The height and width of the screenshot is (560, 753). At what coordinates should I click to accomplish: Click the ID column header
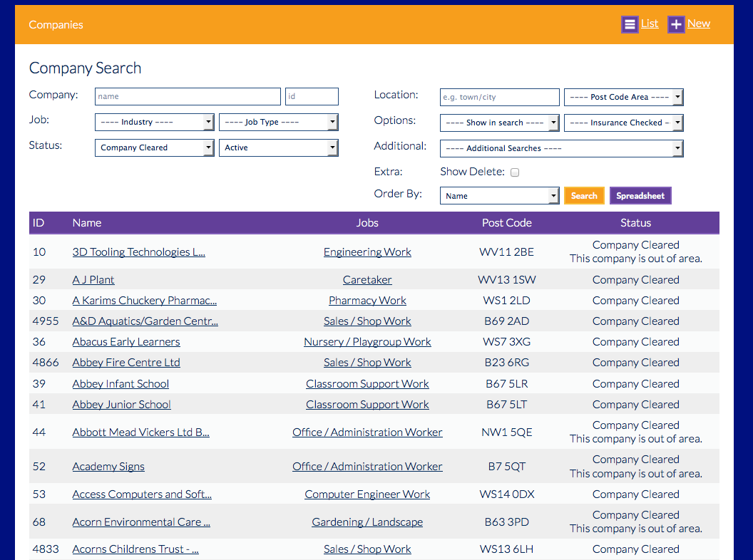click(x=39, y=223)
